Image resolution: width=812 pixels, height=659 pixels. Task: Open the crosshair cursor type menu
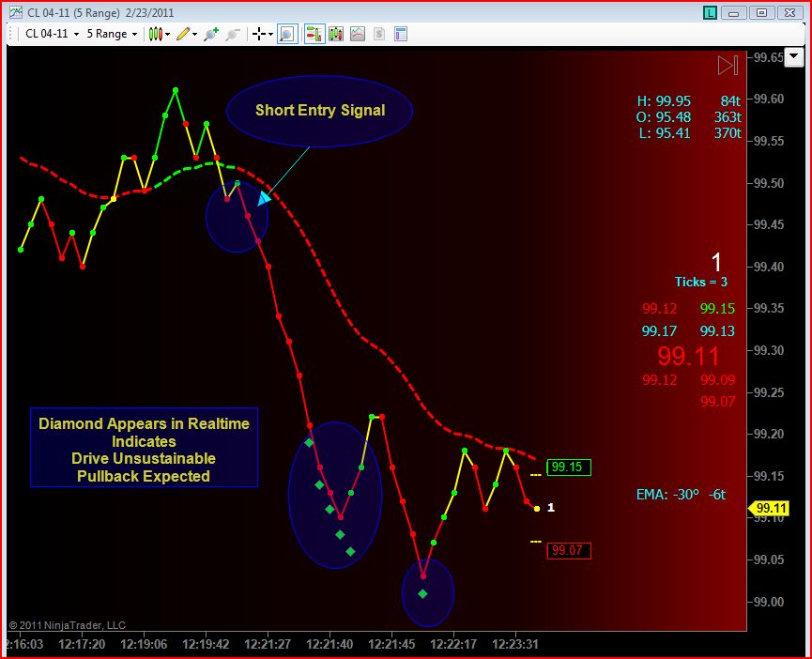click(x=263, y=34)
